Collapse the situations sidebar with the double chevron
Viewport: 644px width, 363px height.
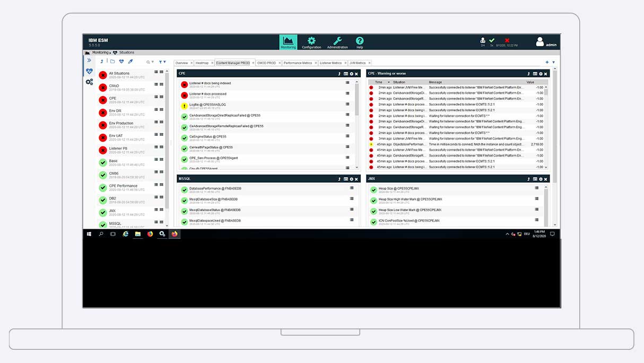[x=89, y=60]
